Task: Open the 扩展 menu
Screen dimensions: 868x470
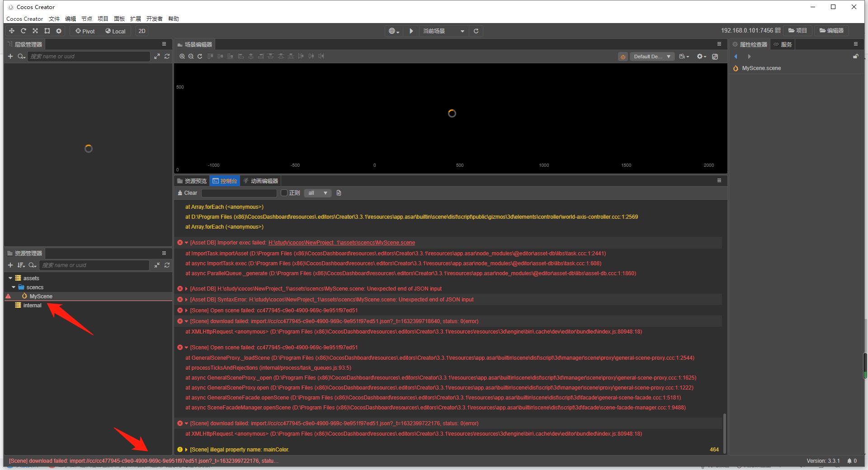Action: [136, 19]
